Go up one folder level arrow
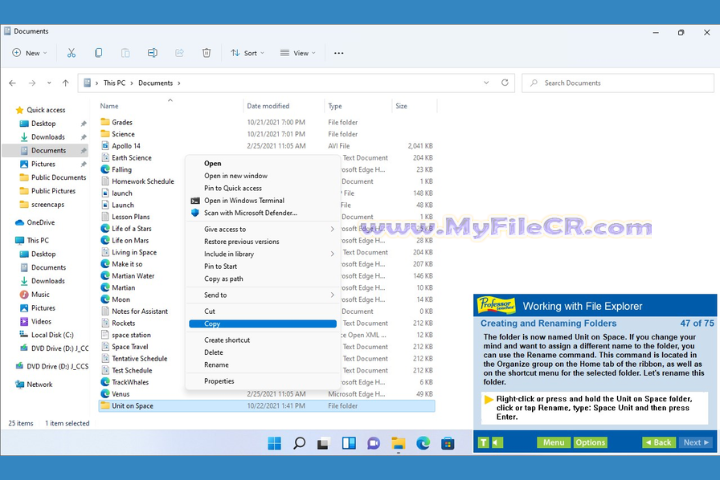Viewport: 720px width, 480px height. (x=66, y=83)
